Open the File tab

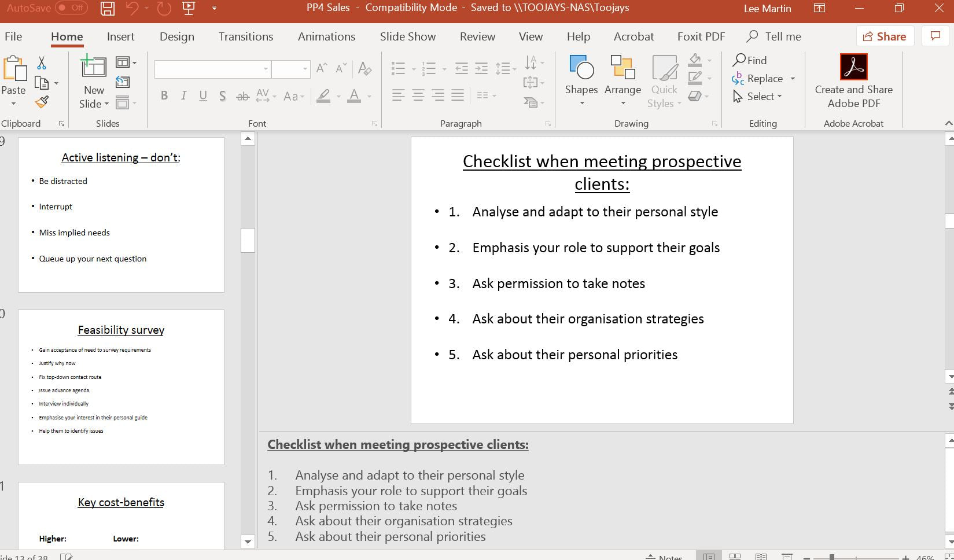point(13,36)
